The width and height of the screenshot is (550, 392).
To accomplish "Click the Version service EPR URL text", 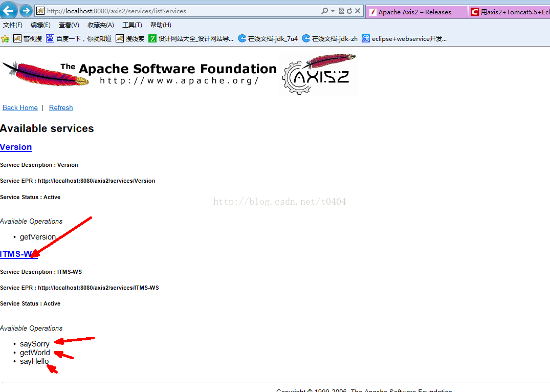I will pyautogui.click(x=97, y=181).
